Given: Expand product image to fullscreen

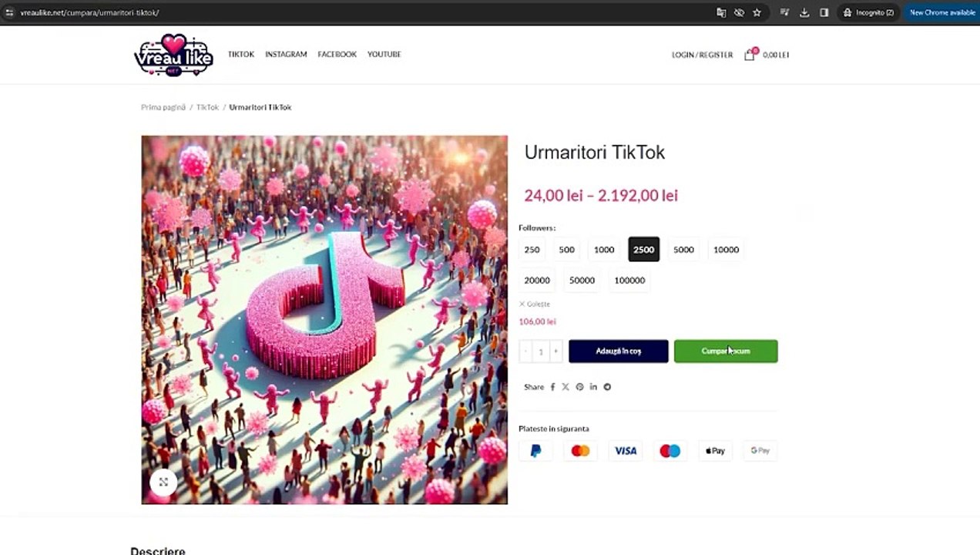Looking at the screenshot, I should 163,482.
